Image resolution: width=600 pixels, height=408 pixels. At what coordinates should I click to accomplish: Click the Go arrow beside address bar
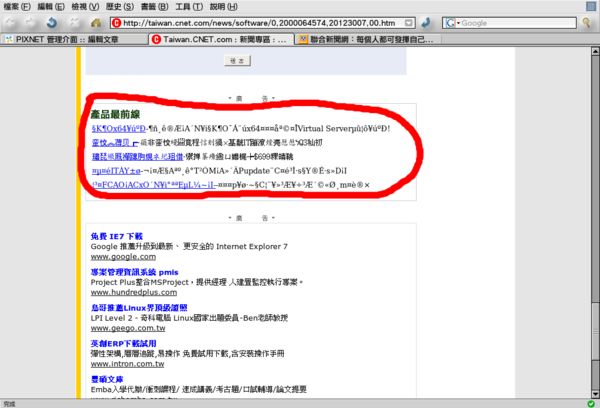425,23
